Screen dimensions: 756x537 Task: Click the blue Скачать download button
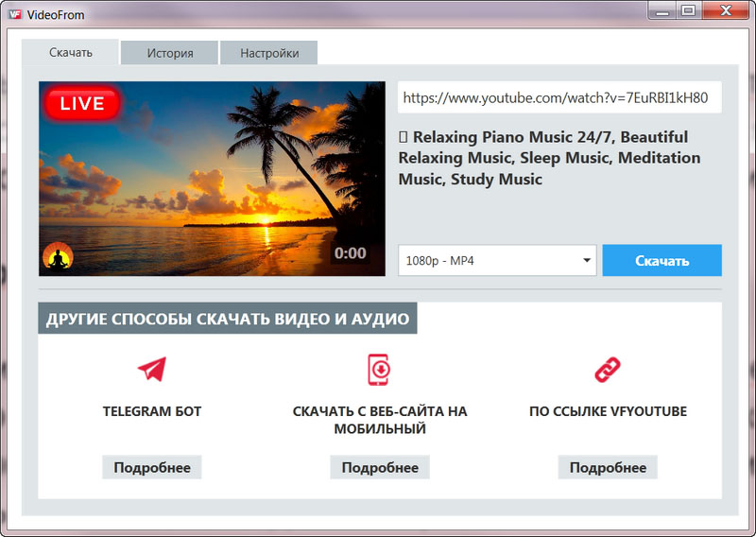tap(662, 261)
